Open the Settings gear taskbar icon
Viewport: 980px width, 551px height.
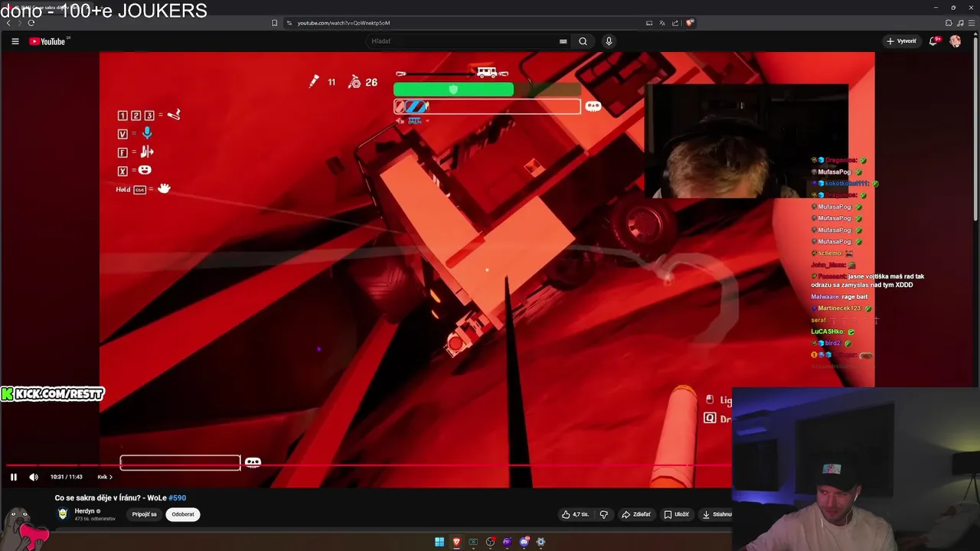tap(541, 542)
